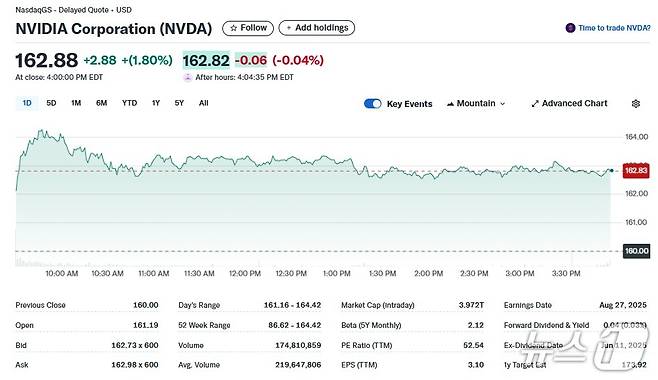Click the Avg. Volume value 219,647,806
658x380 pixels.
pyautogui.click(x=298, y=365)
